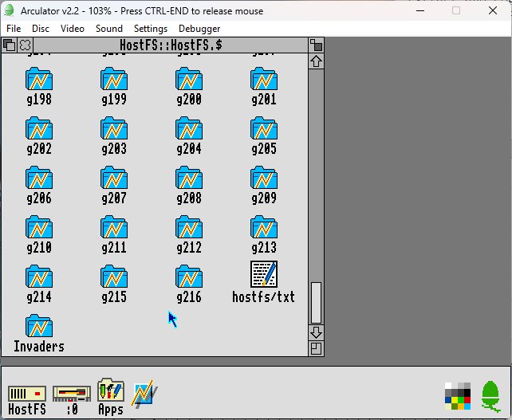Click the scroll down arrow
This screenshot has height=420, width=512.
pos(316,333)
